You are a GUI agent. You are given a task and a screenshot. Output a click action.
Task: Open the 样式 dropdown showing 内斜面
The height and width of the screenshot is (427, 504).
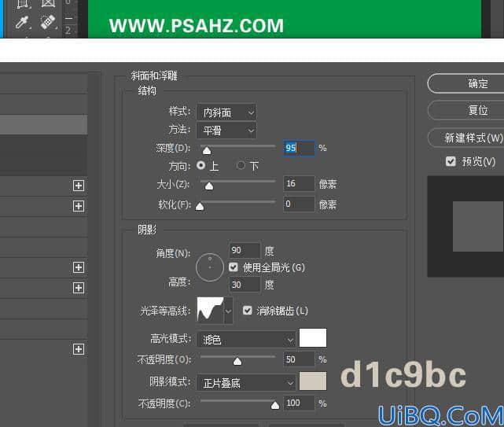226,112
